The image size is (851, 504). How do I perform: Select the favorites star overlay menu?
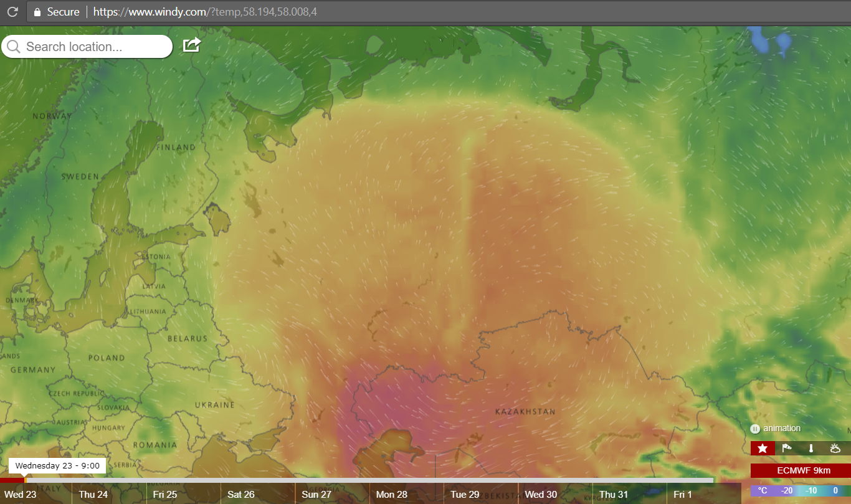coord(763,448)
